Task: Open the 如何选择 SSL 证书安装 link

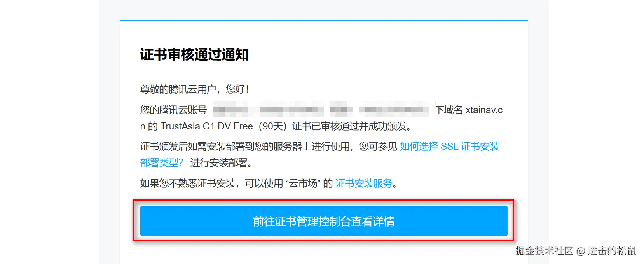Action: click(x=449, y=147)
